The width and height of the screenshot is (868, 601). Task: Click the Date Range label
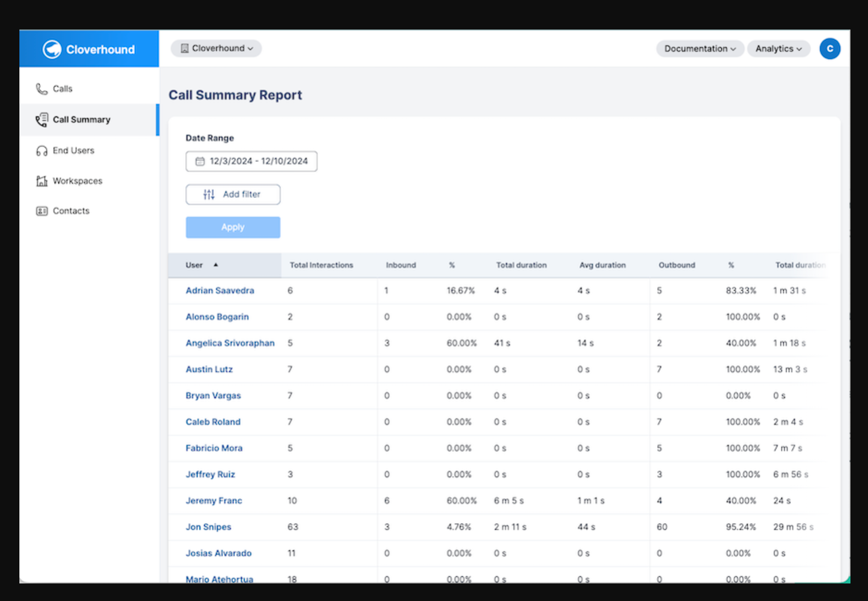(x=210, y=138)
